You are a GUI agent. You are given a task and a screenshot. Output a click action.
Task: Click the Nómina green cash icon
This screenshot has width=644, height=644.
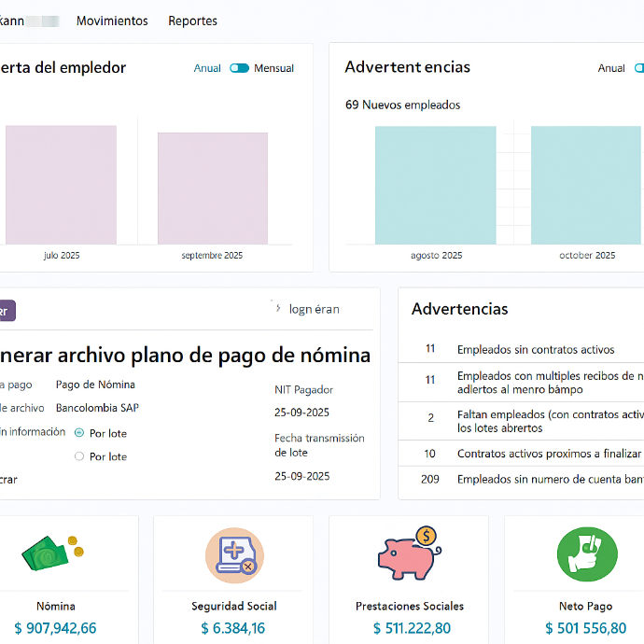coord(52,554)
